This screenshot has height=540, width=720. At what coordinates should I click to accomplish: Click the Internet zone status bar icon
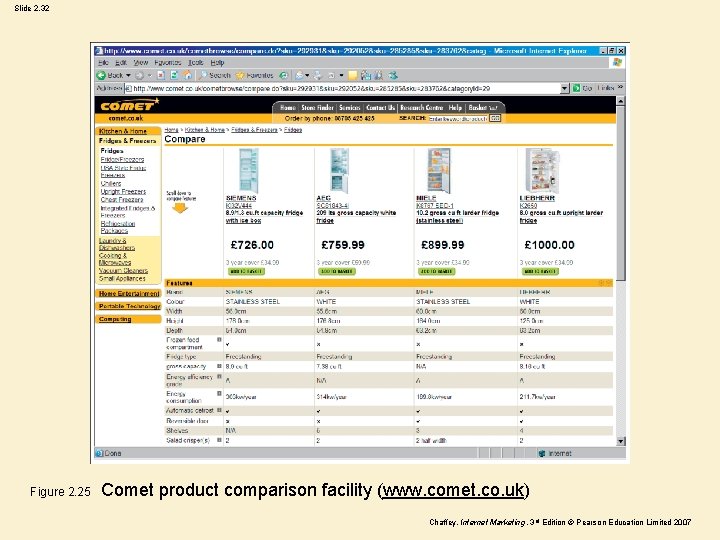pos(542,453)
